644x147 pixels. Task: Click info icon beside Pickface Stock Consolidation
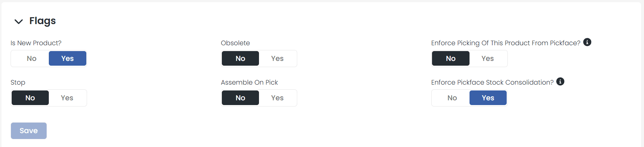coord(560,82)
